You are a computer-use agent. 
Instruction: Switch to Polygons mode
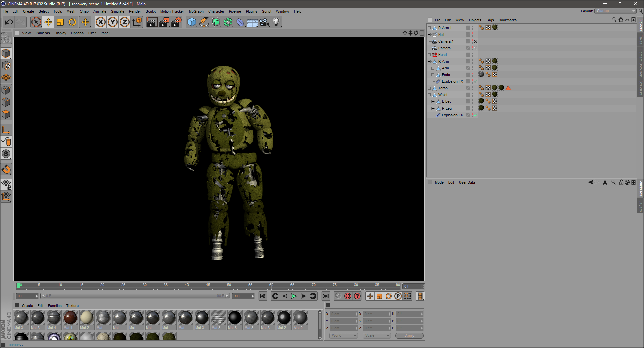(6, 114)
